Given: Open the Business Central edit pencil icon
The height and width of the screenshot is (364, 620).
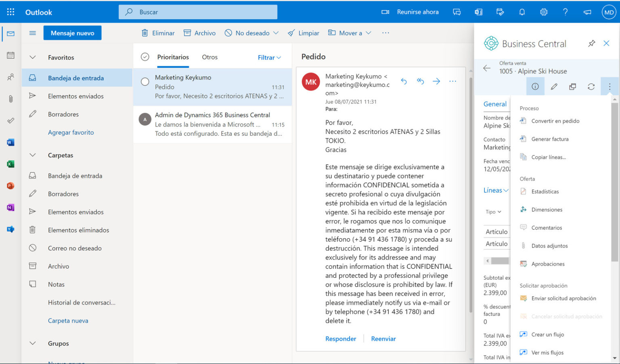Looking at the screenshot, I should pos(554,86).
